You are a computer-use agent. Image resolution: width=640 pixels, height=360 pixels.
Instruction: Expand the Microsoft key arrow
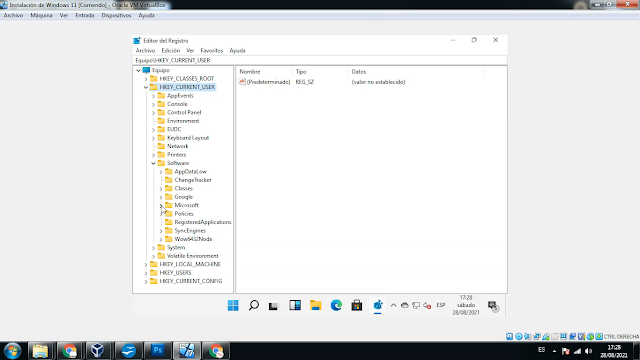pyautogui.click(x=161, y=205)
